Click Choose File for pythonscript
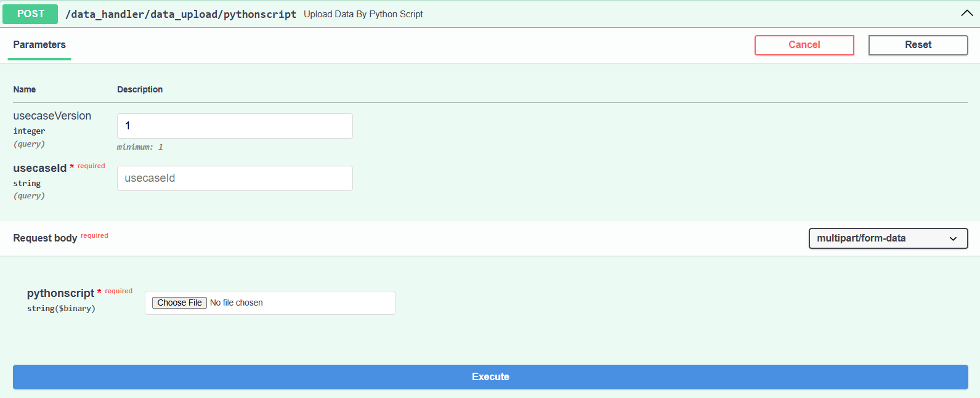The height and width of the screenshot is (398, 980). coord(179,303)
